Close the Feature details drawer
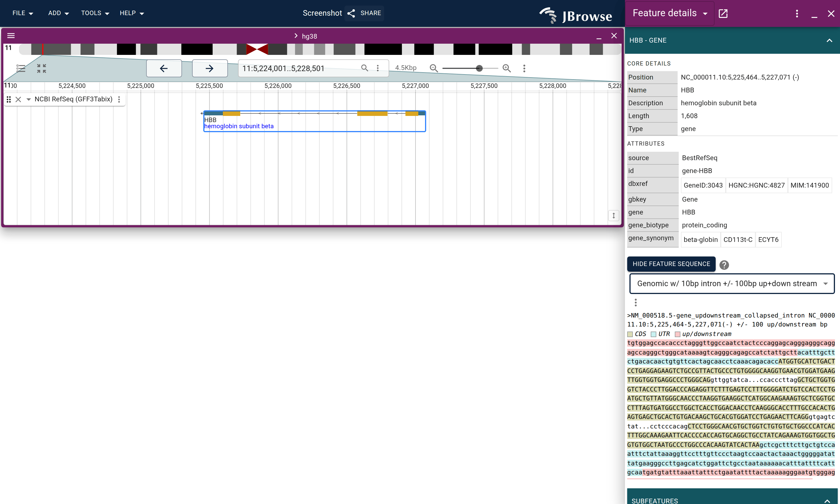Image resolution: width=840 pixels, height=504 pixels. click(831, 13)
